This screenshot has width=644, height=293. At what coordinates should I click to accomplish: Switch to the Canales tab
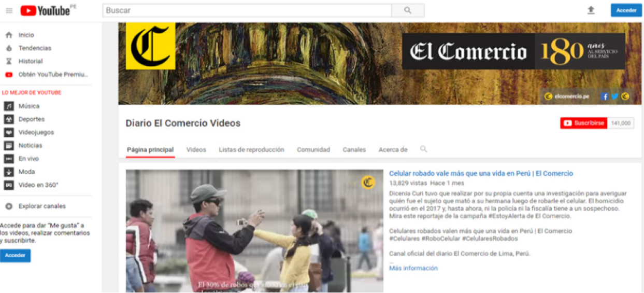point(354,150)
